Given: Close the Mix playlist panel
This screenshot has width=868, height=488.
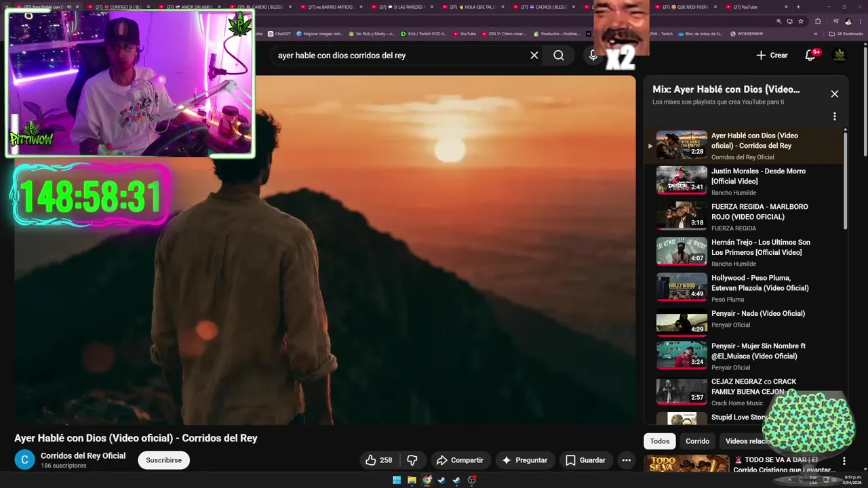Looking at the screenshot, I should (x=835, y=94).
